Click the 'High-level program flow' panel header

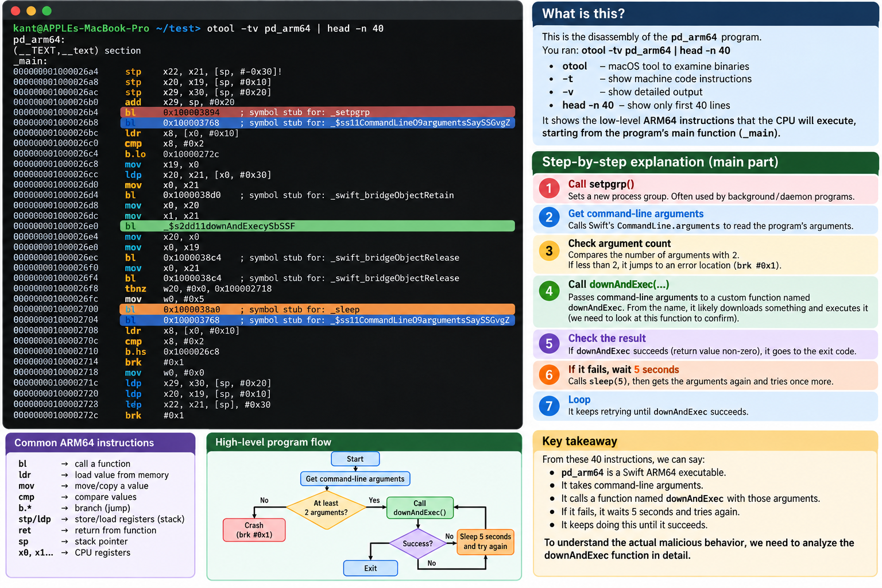pyautogui.click(x=364, y=442)
